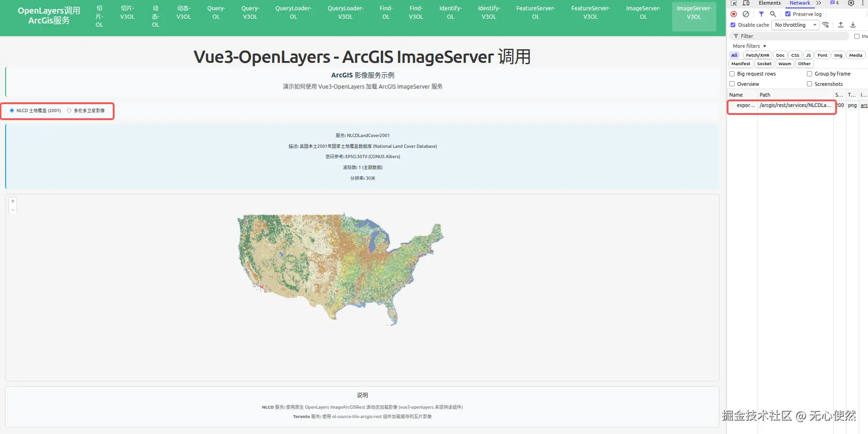Toggle the device toolbar icon
The height and width of the screenshot is (434, 868).
coord(746,3)
